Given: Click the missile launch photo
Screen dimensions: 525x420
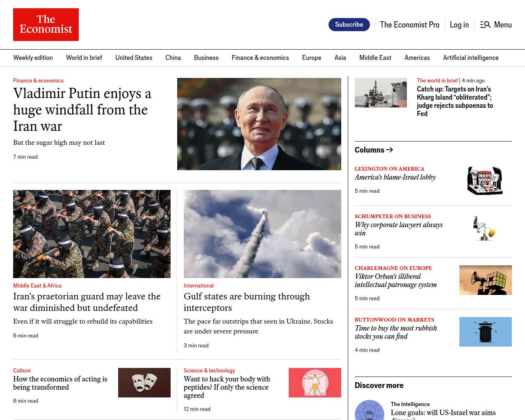Looking at the screenshot, I should click(262, 234).
